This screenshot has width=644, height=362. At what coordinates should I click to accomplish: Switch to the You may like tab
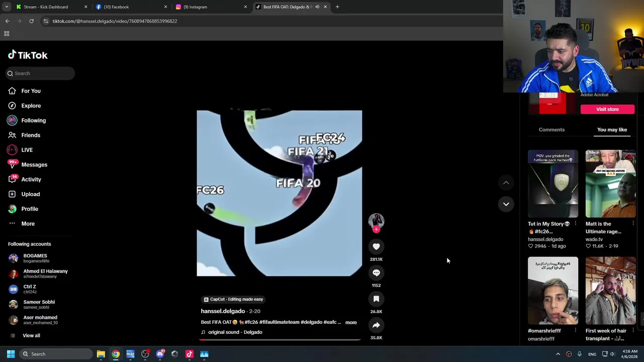pos(612,130)
